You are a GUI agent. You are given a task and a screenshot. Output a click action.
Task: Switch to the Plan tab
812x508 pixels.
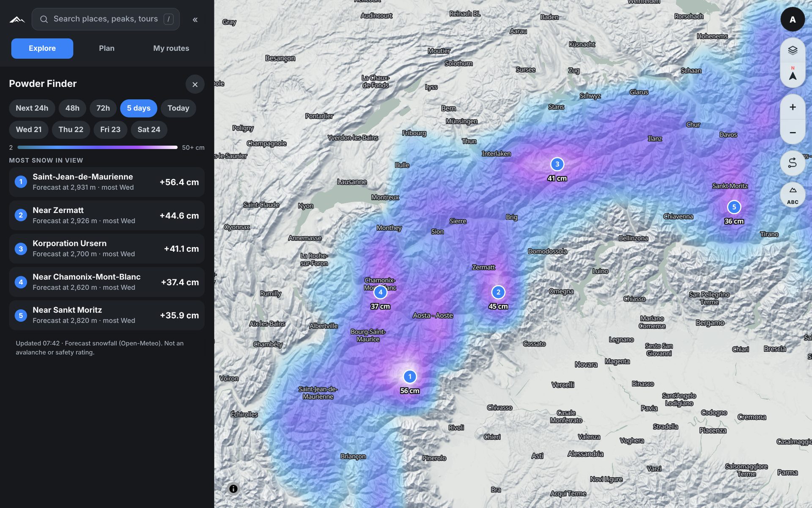[x=107, y=48]
